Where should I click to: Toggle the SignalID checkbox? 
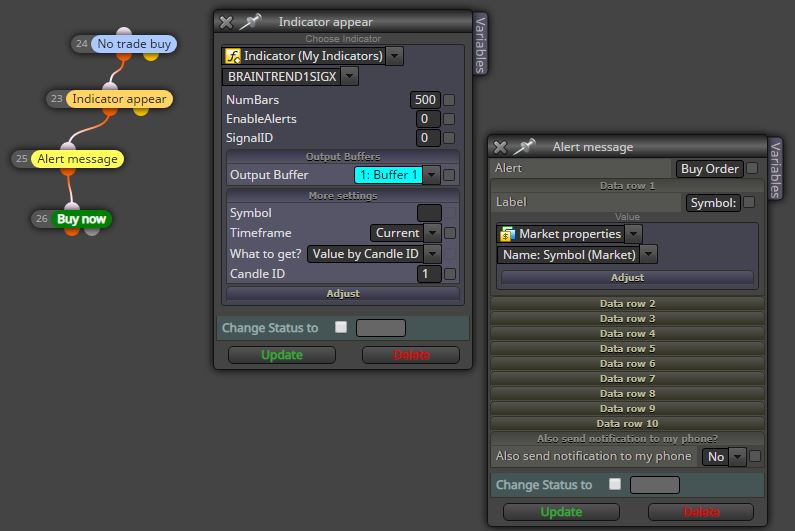tap(449, 138)
